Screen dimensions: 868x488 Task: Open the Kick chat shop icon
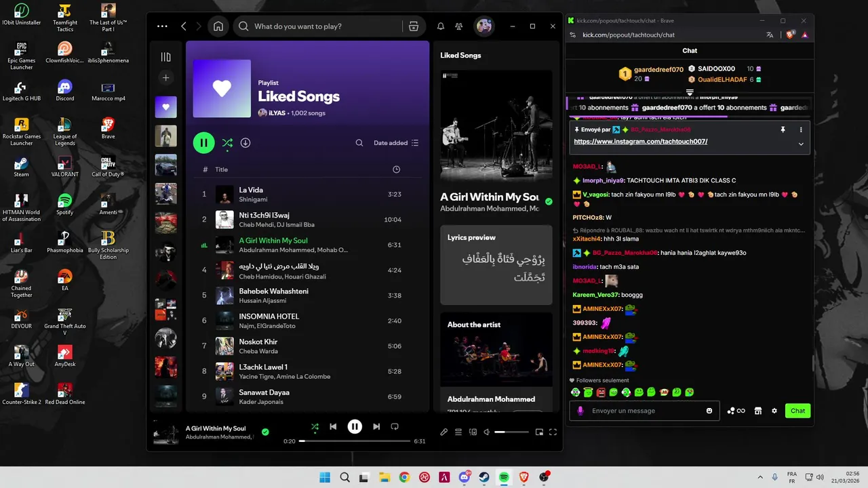coord(758,411)
